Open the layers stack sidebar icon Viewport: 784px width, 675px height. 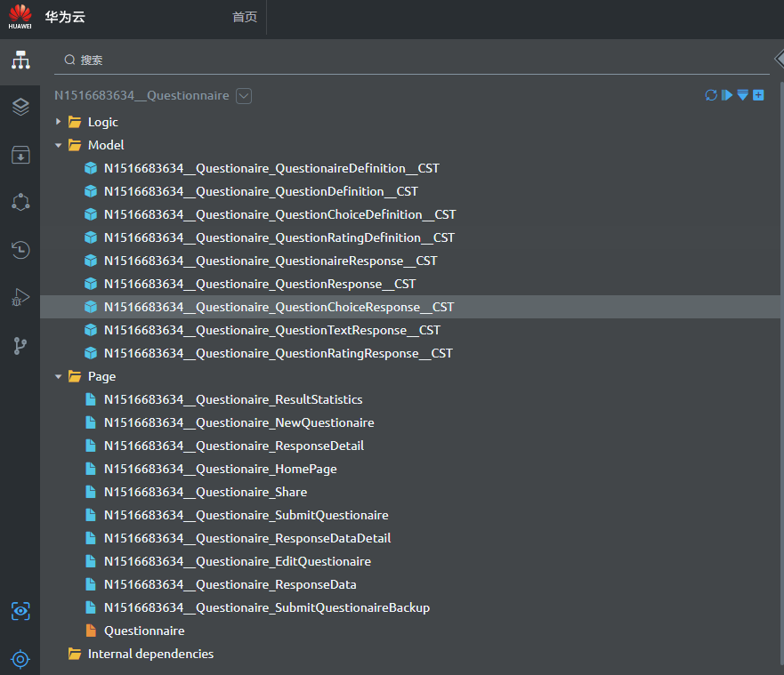(x=20, y=107)
